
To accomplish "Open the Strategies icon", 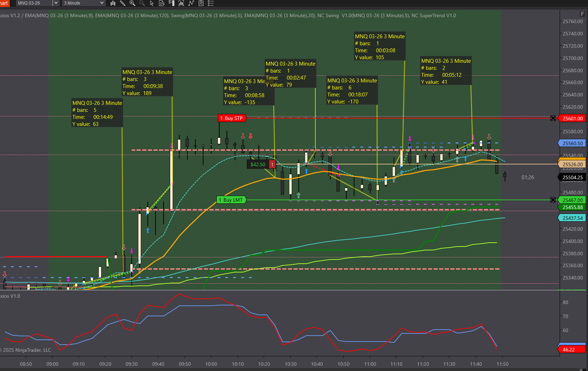I will tap(201, 3).
